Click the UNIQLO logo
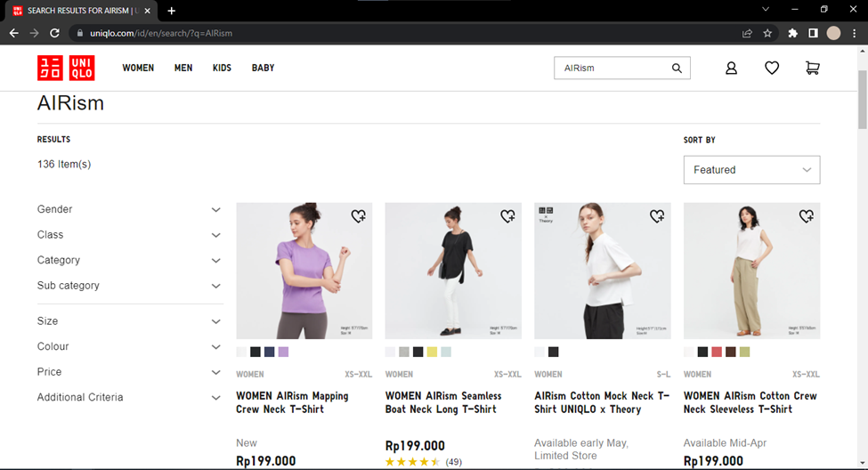The height and width of the screenshot is (470, 868). 66,68
